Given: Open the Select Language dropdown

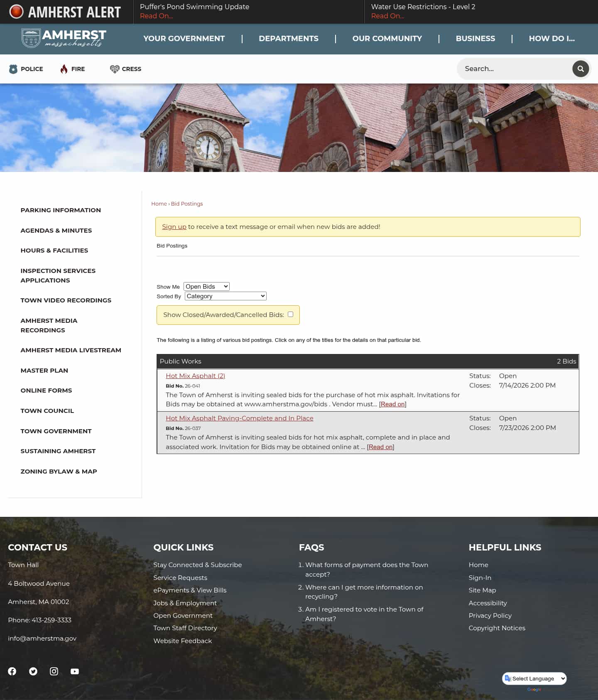Looking at the screenshot, I should 534,678.
